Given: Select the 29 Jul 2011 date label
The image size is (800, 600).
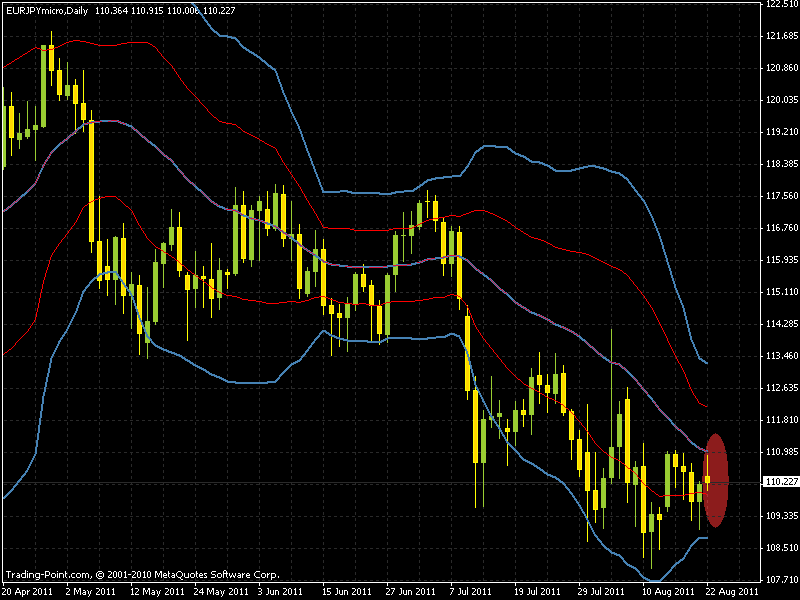Looking at the screenshot, I should tap(601, 592).
